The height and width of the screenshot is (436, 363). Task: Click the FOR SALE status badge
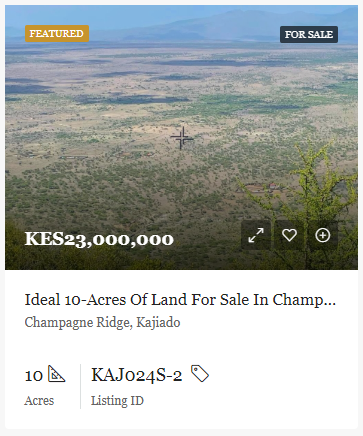click(309, 34)
